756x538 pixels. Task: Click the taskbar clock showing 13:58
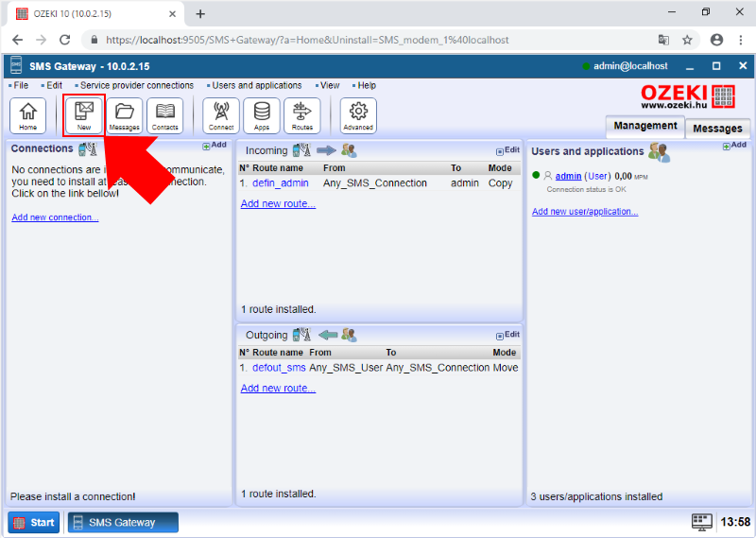click(x=735, y=522)
